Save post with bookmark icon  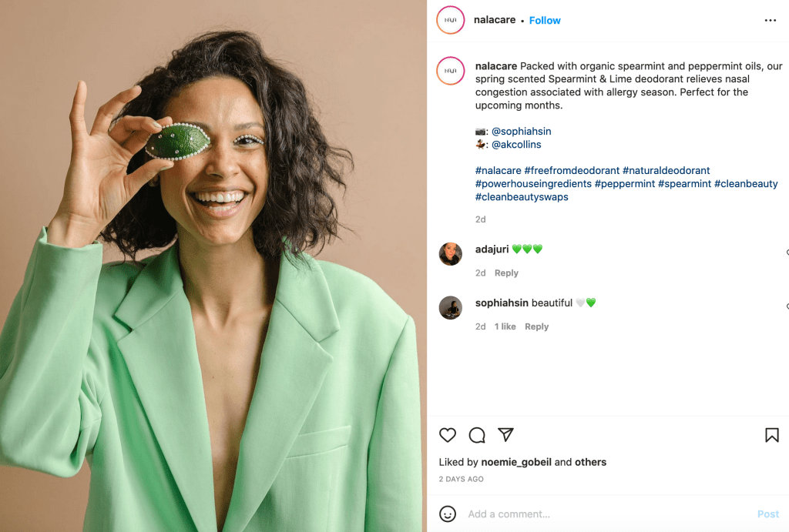click(771, 435)
